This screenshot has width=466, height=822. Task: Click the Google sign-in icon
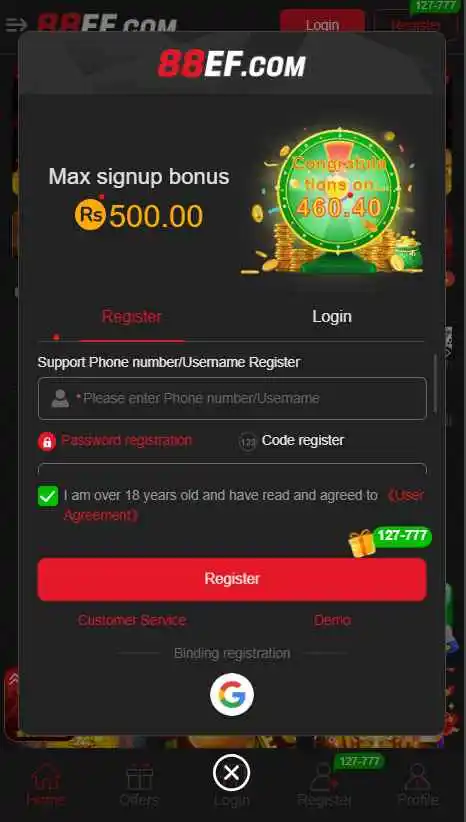coord(232,695)
